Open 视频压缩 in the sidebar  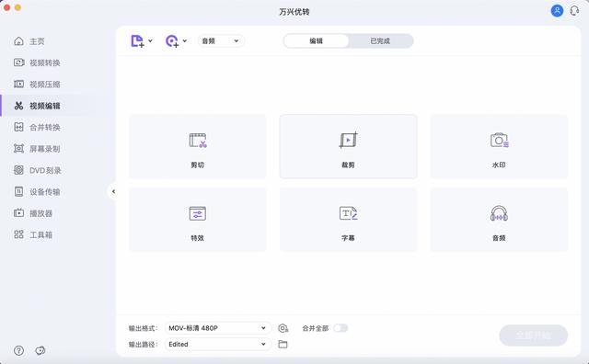tap(37, 84)
